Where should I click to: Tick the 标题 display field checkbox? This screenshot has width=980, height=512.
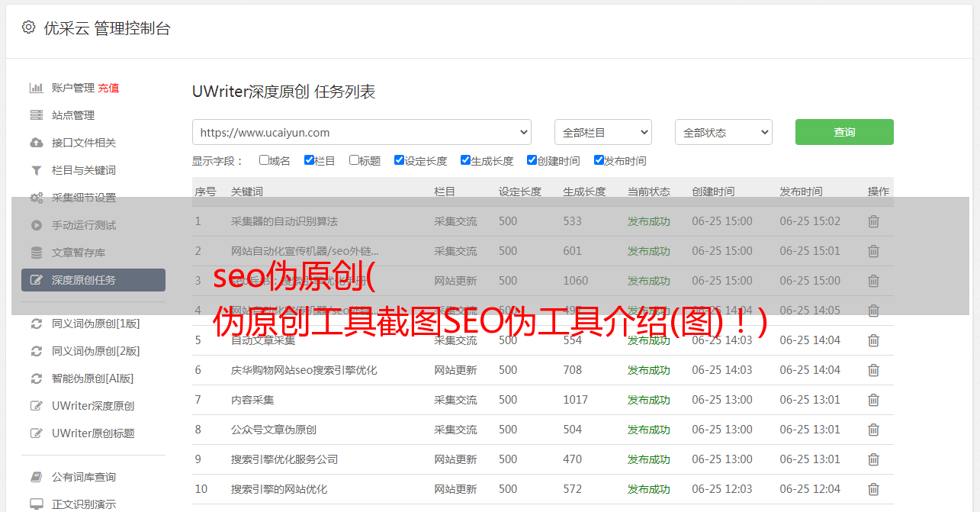point(354,160)
